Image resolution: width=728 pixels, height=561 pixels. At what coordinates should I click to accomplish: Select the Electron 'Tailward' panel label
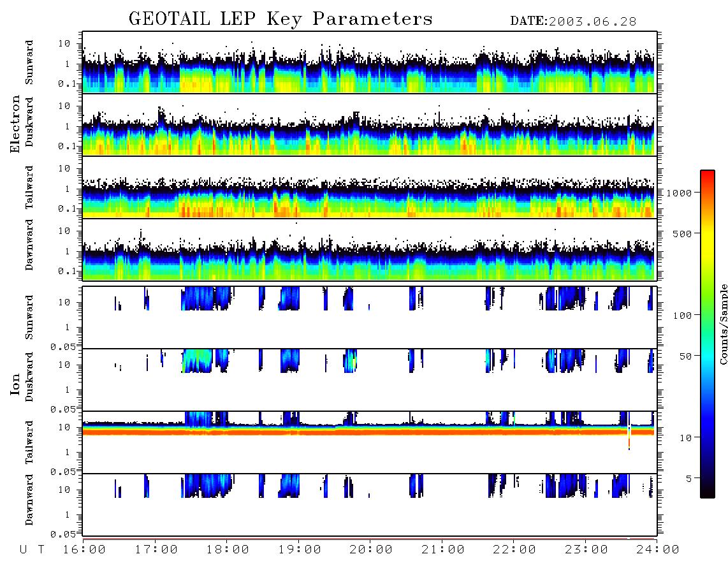click(x=29, y=187)
